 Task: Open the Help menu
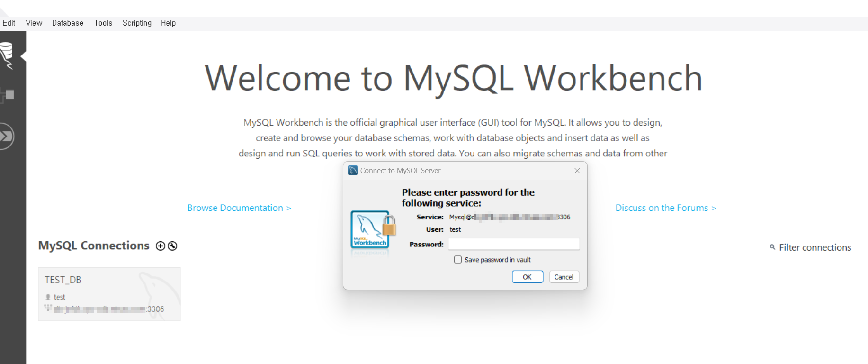pyautogui.click(x=168, y=23)
